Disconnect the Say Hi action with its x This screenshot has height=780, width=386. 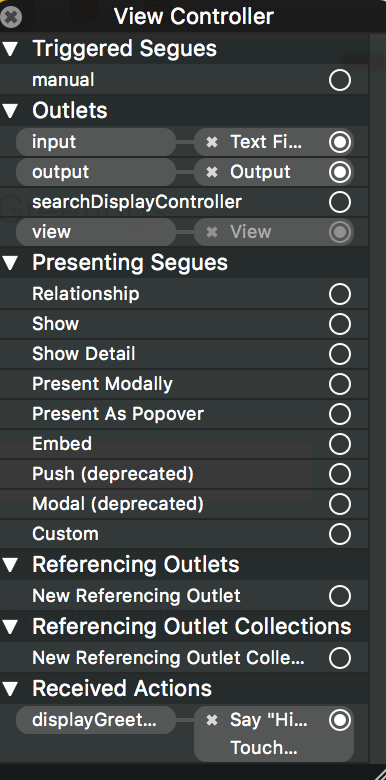[x=212, y=720]
